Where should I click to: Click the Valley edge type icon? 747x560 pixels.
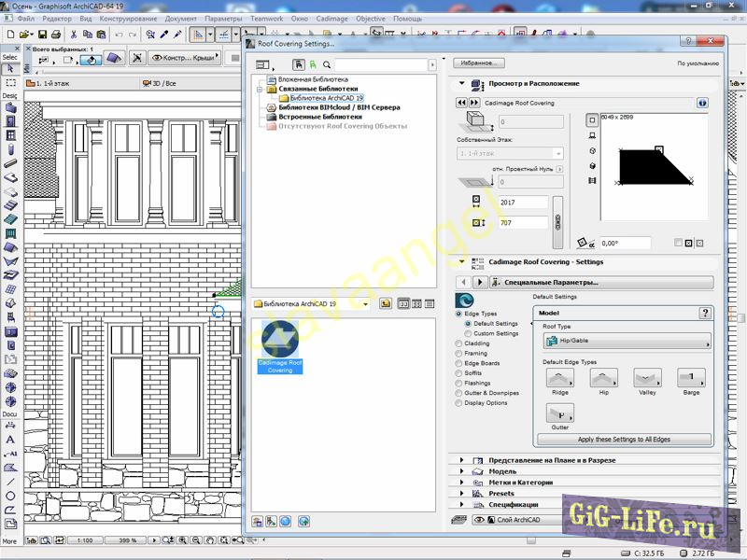(647, 378)
